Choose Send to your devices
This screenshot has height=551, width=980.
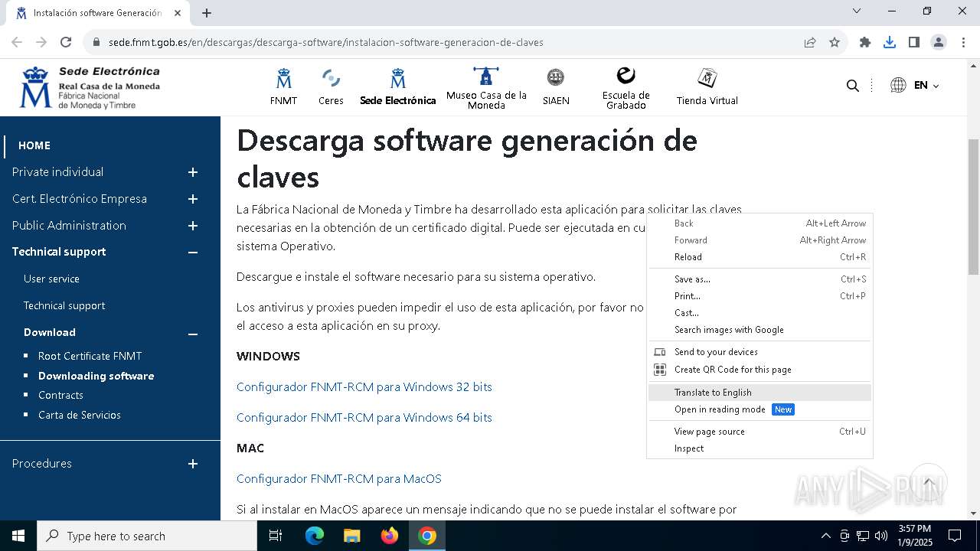point(759,352)
